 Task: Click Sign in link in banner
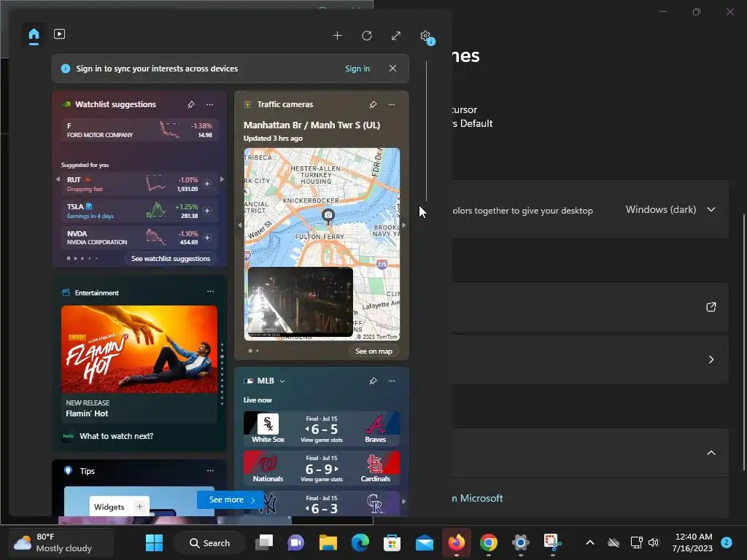click(357, 69)
